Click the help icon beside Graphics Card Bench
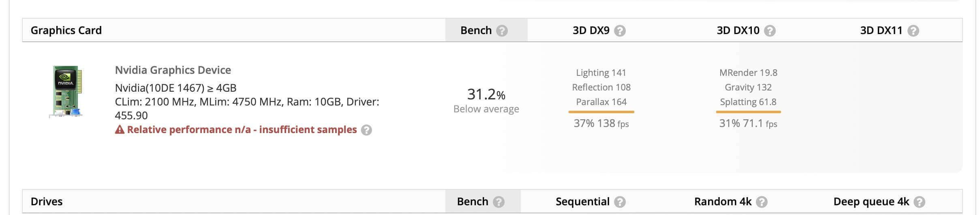Image resolution: width=980 pixels, height=215 pixels. click(x=502, y=31)
